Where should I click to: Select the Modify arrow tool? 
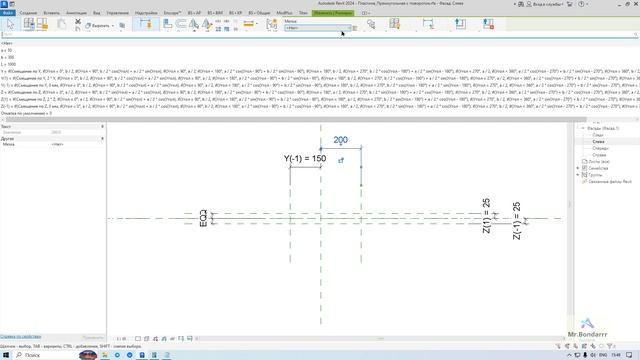pyautogui.click(x=10, y=24)
